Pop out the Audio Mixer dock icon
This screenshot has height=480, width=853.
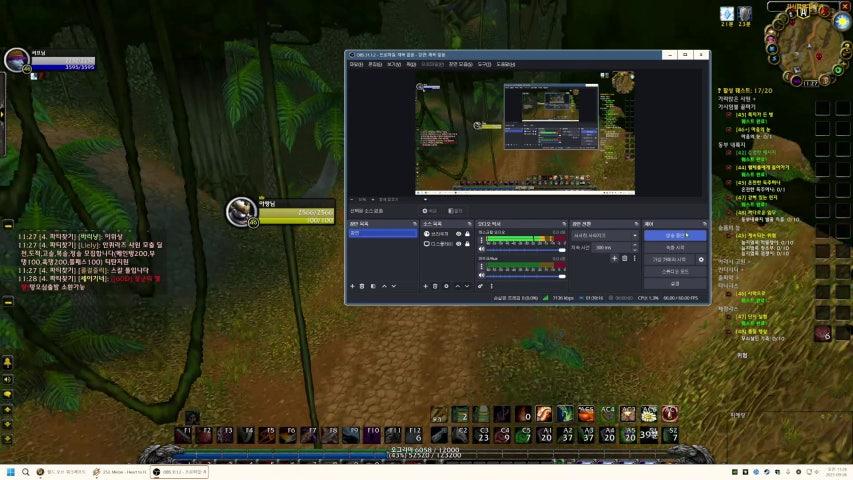coord(564,224)
